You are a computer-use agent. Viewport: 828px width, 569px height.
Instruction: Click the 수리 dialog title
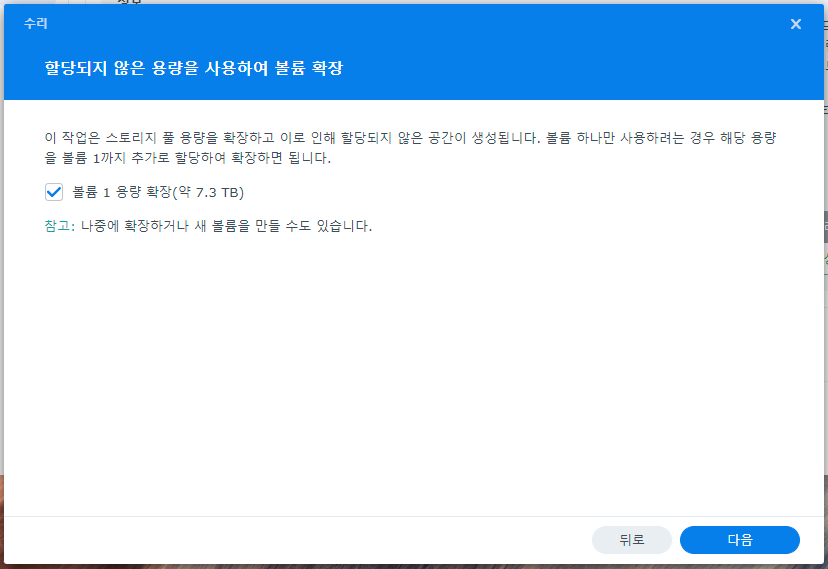point(36,23)
